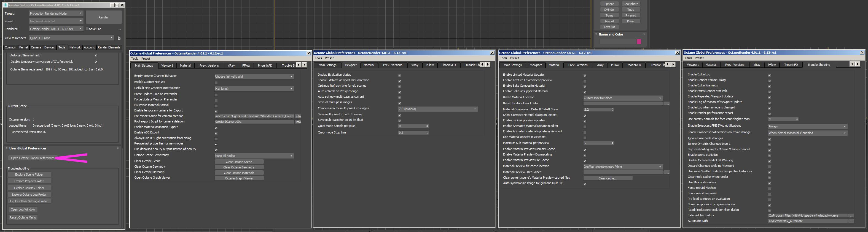Open the Renderer dropdown in Render Setup
The image size is (868, 232).
coord(56,29)
